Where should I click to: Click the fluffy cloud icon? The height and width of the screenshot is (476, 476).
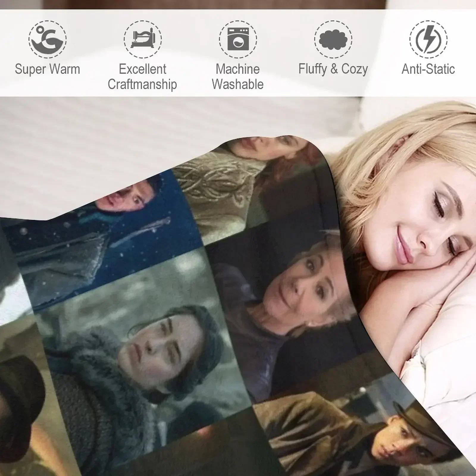[x=333, y=39]
